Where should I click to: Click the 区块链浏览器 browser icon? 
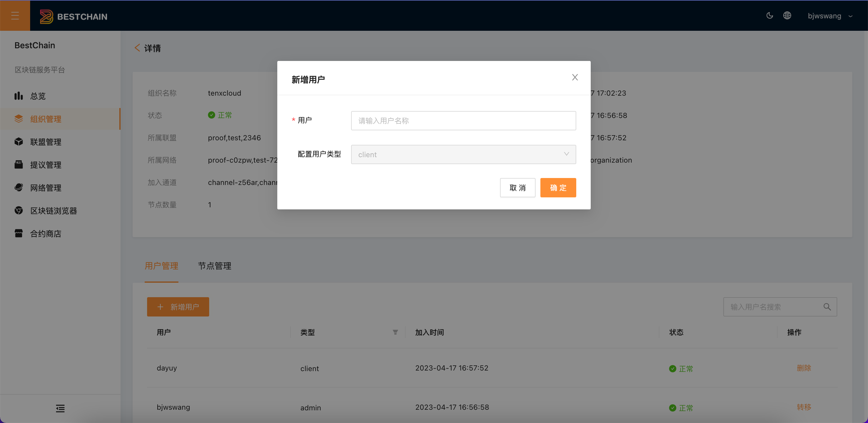(18, 211)
